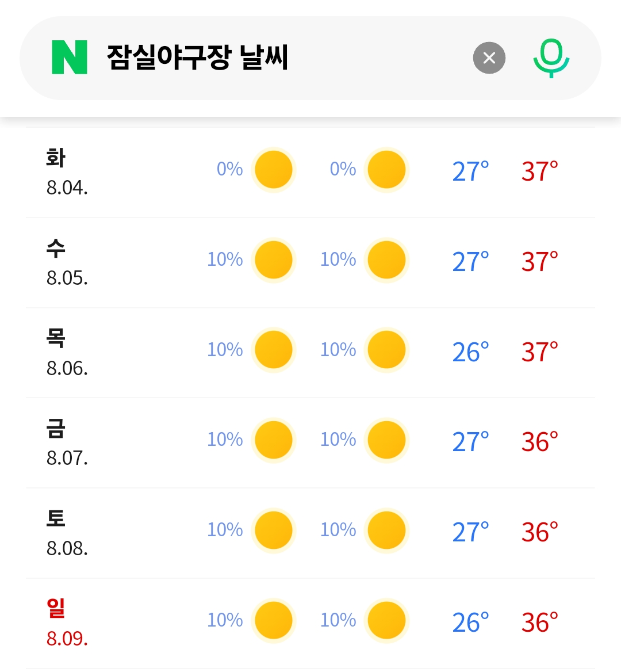Tap the 토 8.08. day label
The image size is (621, 672).
pos(67,533)
